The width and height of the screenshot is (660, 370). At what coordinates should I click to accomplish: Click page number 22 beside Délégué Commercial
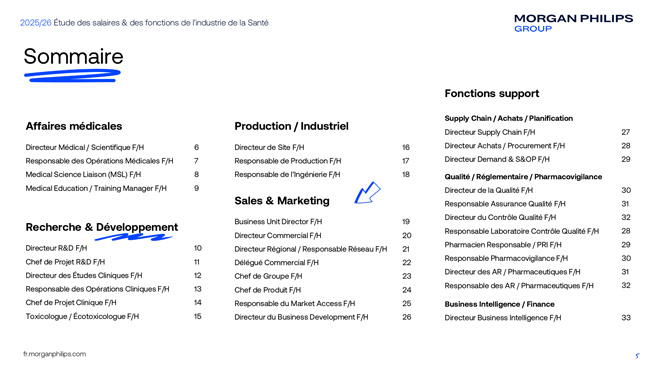(x=407, y=263)
